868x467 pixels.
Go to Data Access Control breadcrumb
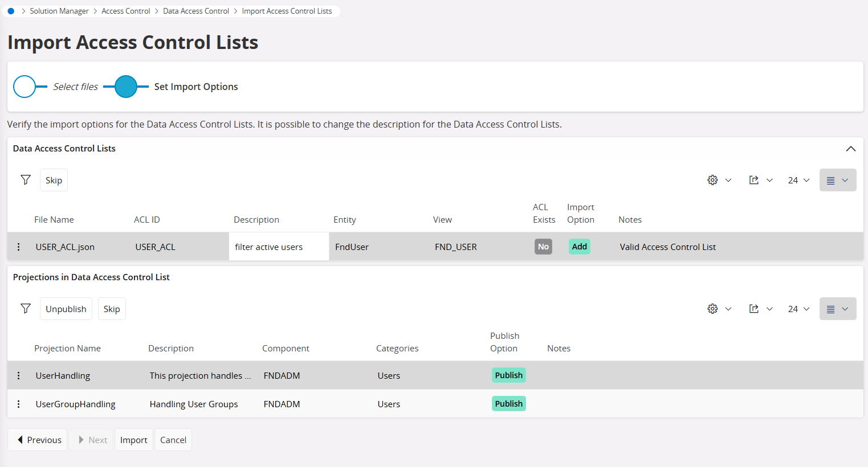[x=196, y=11]
